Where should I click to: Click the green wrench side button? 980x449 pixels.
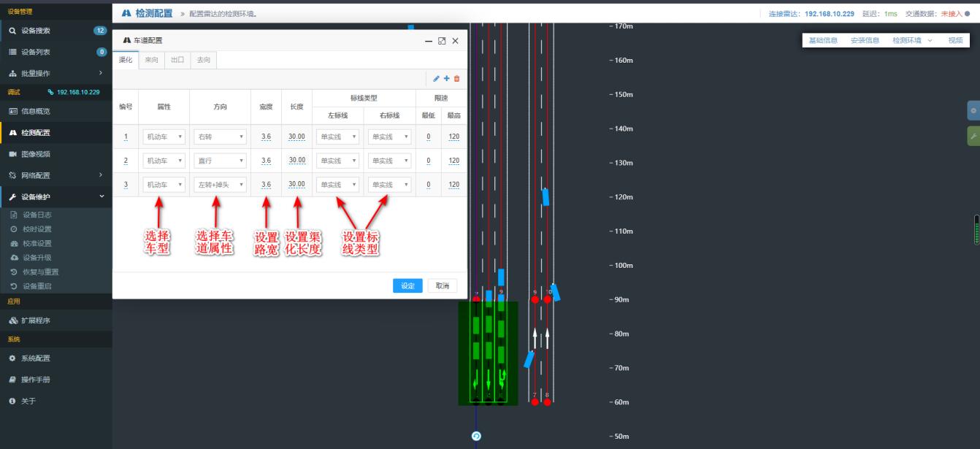[973, 136]
